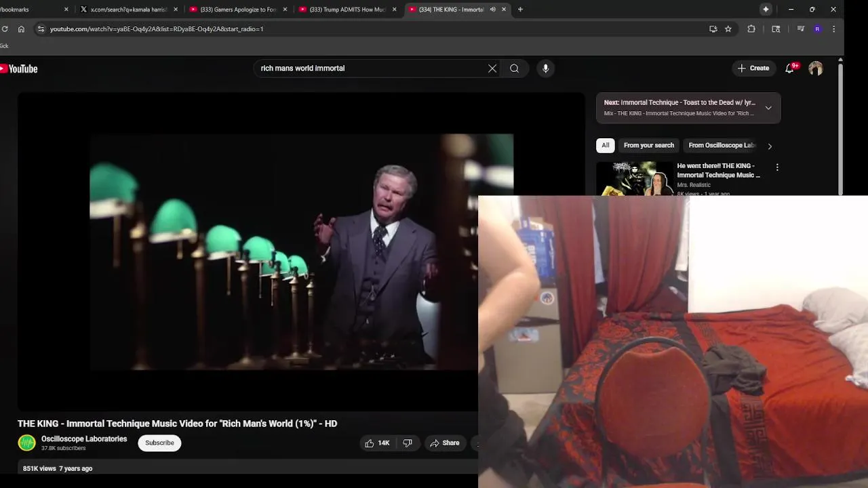Open the YouTube account avatar menu
Image resolution: width=868 pixels, height=488 pixels.
[x=816, y=68]
